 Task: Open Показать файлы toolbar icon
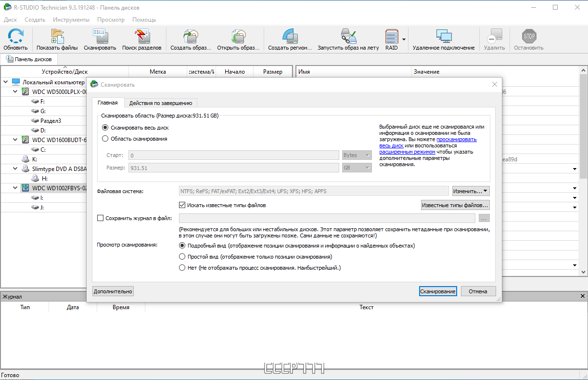click(x=57, y=37)
